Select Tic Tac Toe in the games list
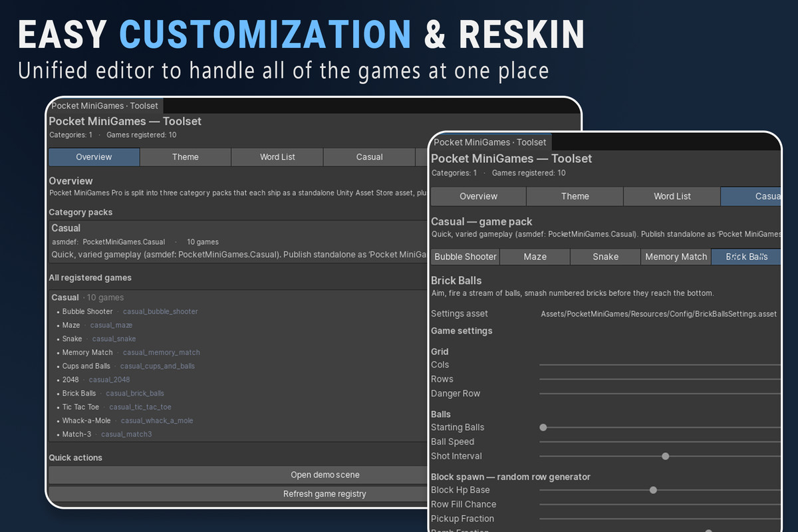The width and height of the screenshot is (798, 532). (80, 407)
